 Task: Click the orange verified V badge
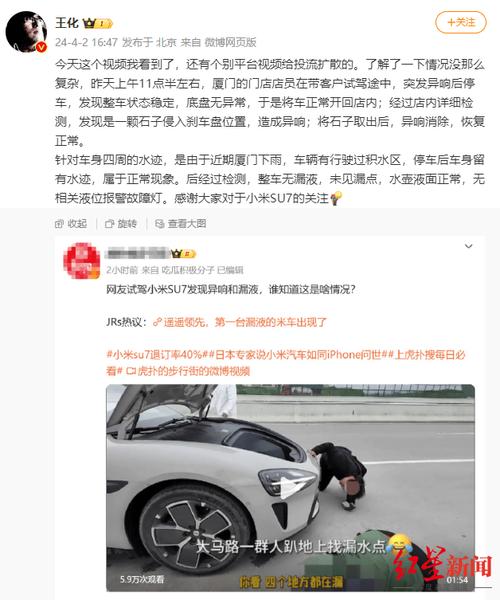click(41, 47)
